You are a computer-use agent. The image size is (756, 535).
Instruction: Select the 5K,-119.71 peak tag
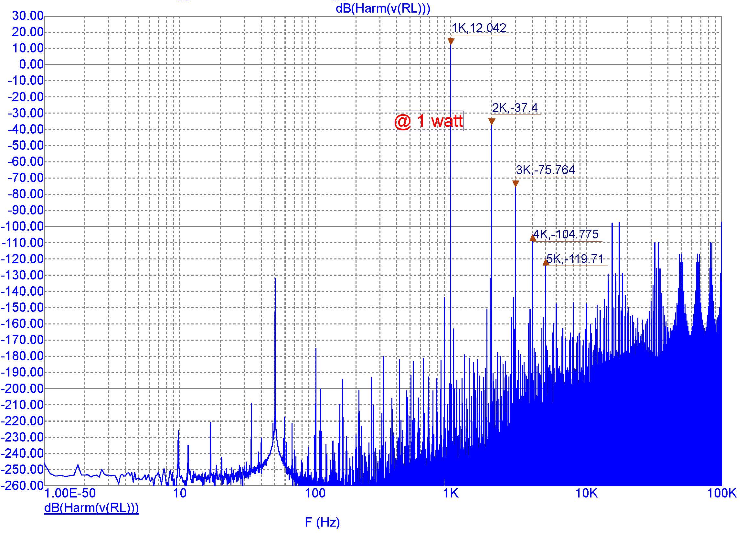575,259
